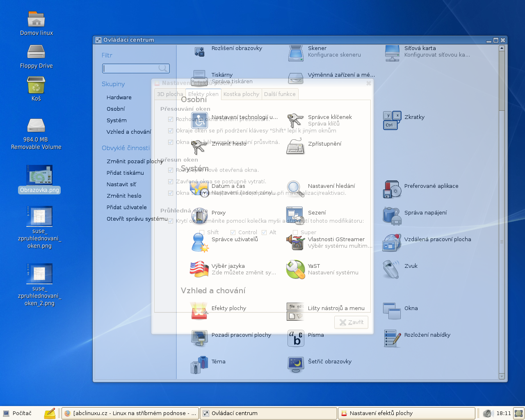Toggle the Alt modifier checkbox
Image resolution: width=525 pixels, height=420 pixels.
(264, 233)
